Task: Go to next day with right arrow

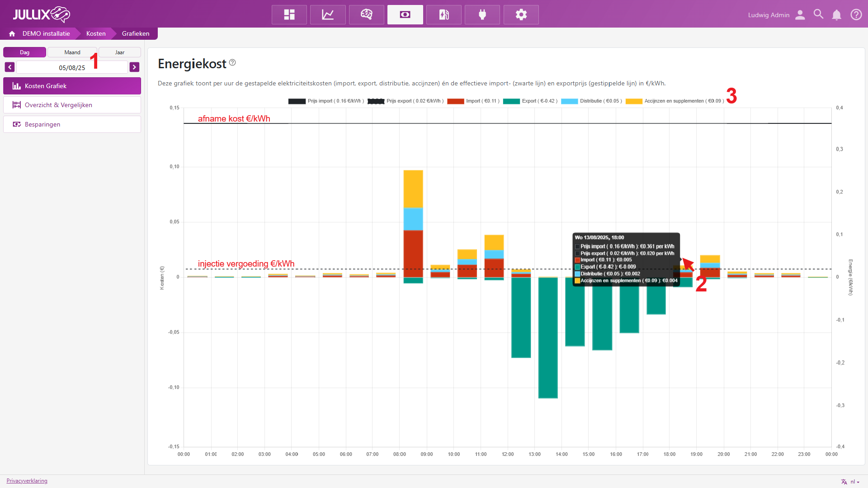Action: coord(134,67)
